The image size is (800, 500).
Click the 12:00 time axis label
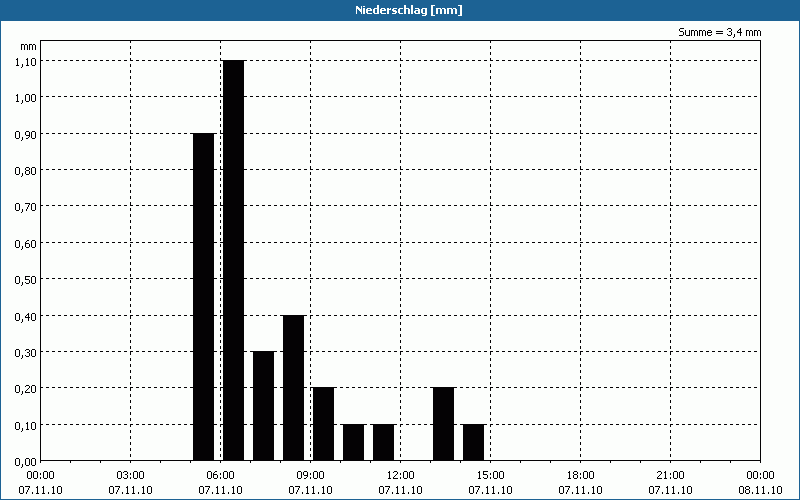coord(401,476)
